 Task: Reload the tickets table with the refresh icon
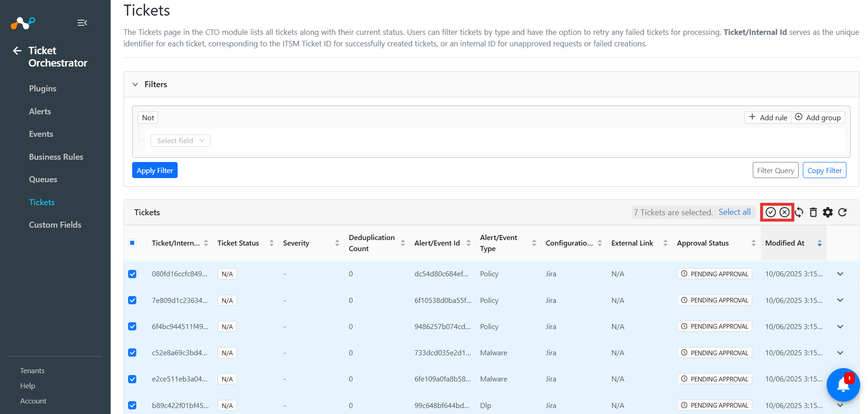click(842, 212)
